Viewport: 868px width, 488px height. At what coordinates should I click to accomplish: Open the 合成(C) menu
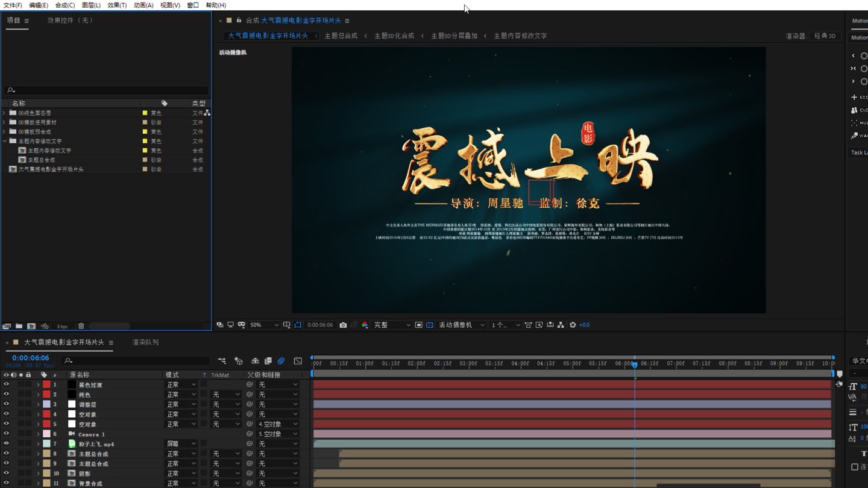(65, 5)
